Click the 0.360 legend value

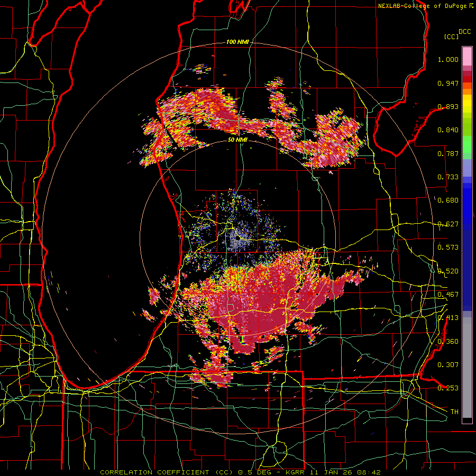(x=448, y=342)
